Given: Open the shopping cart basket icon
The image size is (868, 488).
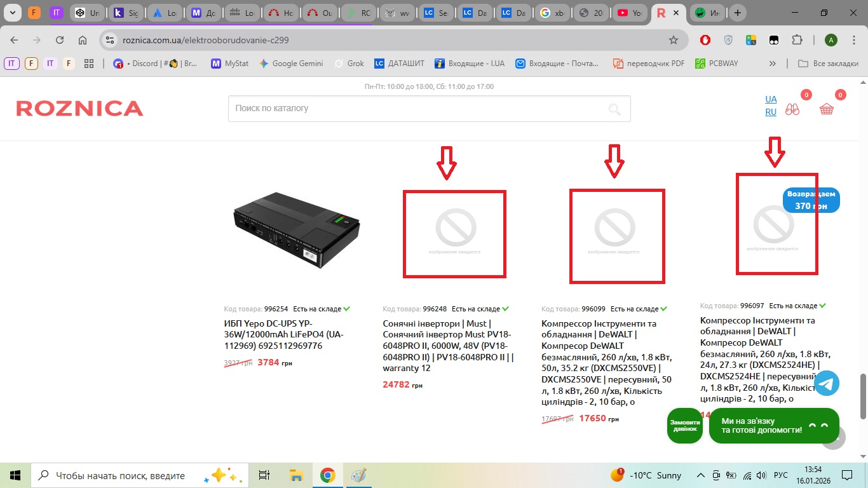Looking at the screenshot, I should pos(826,109).
